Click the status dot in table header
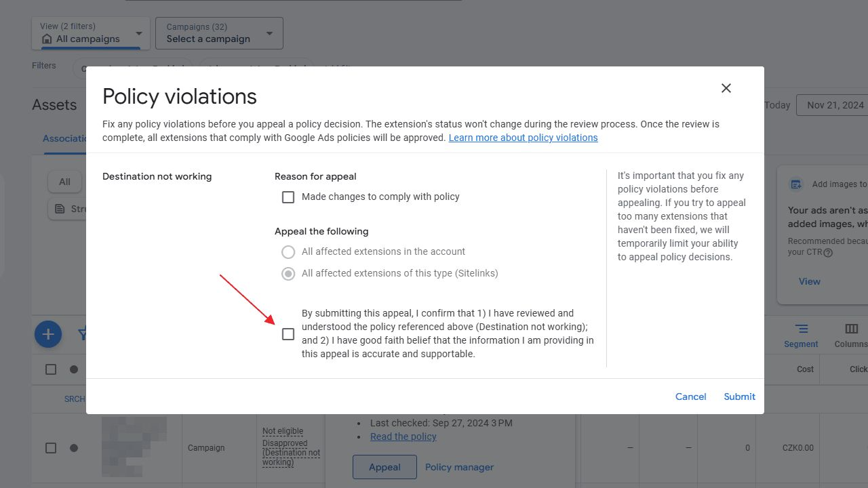Screen dimensions: 868x488 (74, 369)
